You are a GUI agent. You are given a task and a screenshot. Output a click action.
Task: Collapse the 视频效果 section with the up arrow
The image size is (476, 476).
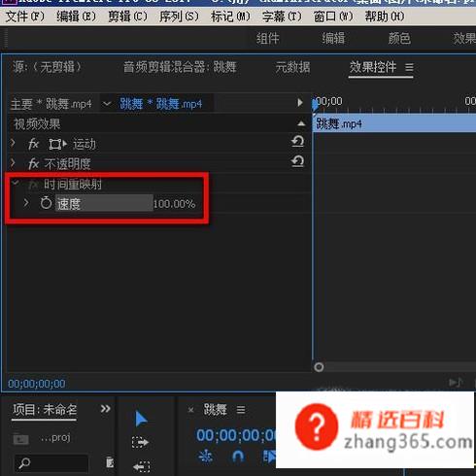coord(301,123)
